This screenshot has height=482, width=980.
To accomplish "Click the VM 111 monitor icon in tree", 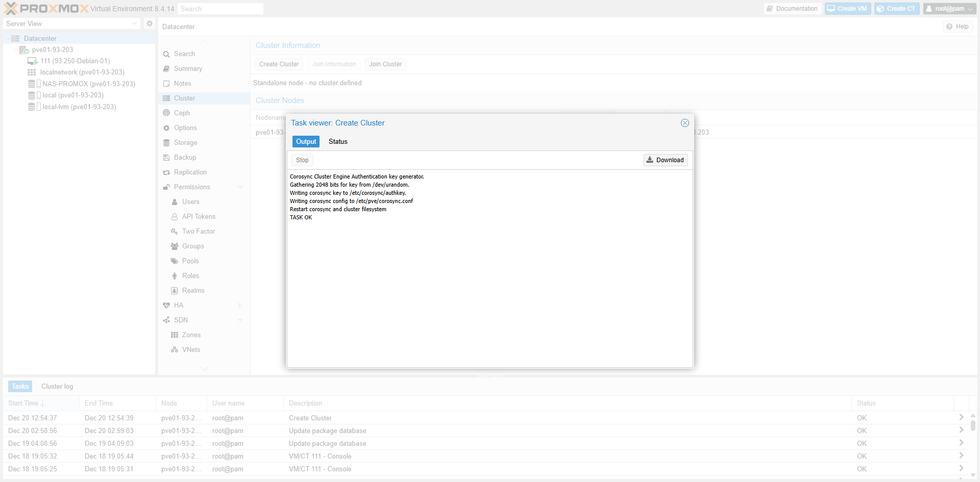I will [x=33, y=61].
